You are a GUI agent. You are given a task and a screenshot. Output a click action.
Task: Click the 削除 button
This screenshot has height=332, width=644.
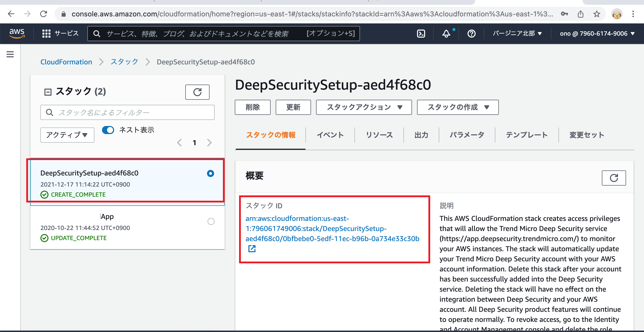(x=253, y=107)
